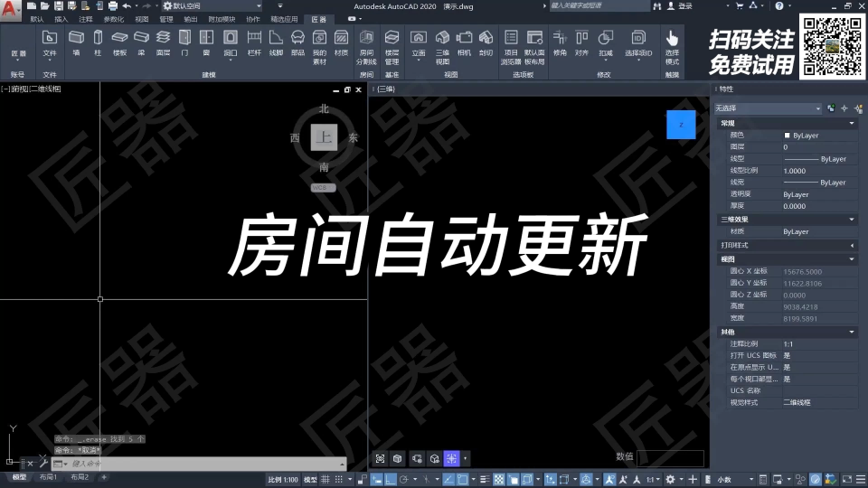Open the 材质 (material) tool
Screen dimensions: 868x488
(x=342, y=42)
